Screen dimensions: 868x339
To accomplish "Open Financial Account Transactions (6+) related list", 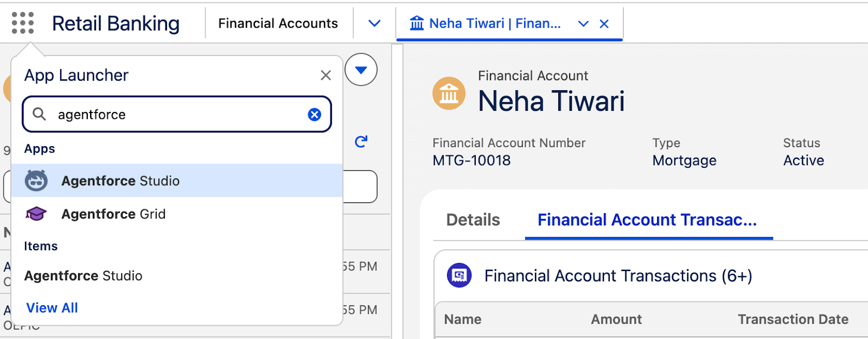I will [x=618, y=276].
